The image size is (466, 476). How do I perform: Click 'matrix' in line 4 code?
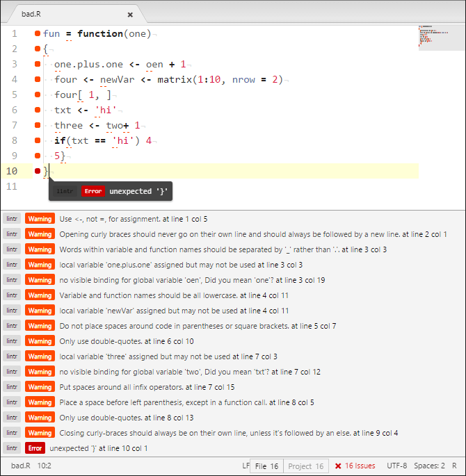(x=175, y=79)
